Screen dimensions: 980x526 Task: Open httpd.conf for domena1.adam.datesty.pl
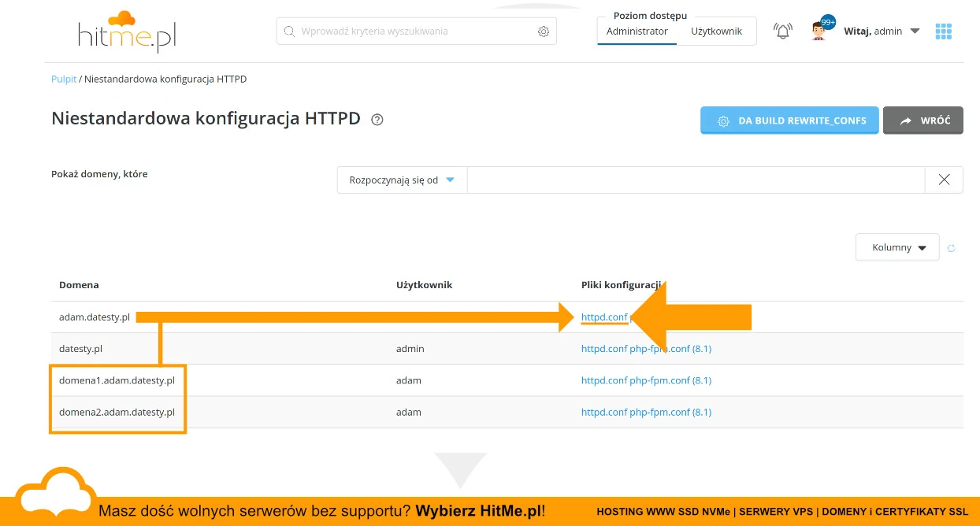pos(604,380)
